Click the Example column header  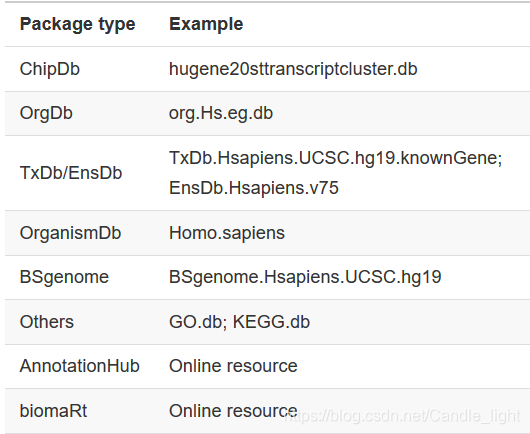206,24
